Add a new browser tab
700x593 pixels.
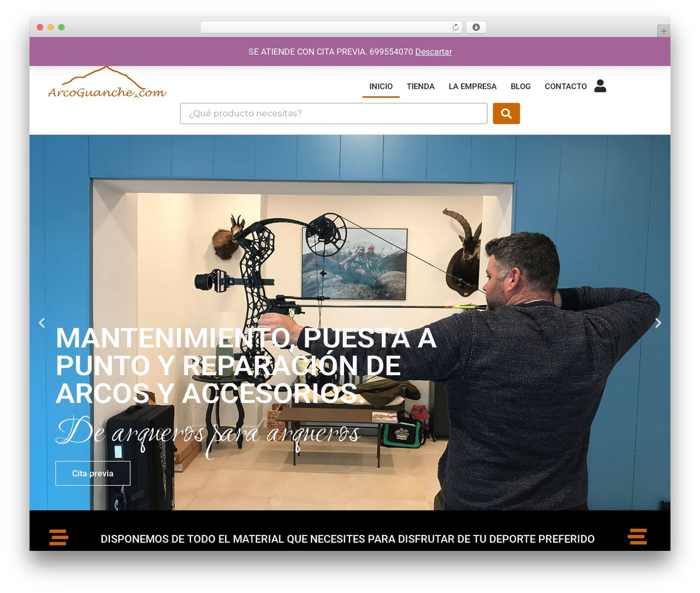663,31
